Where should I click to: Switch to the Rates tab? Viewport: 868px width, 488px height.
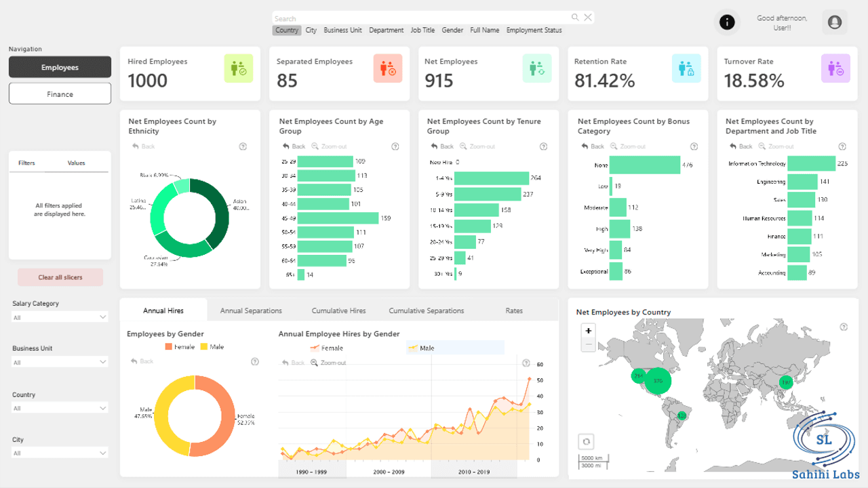coord(514,310)
